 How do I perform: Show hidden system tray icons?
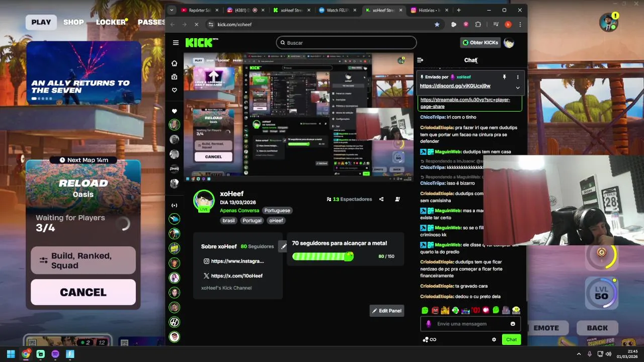coord(579,354)
